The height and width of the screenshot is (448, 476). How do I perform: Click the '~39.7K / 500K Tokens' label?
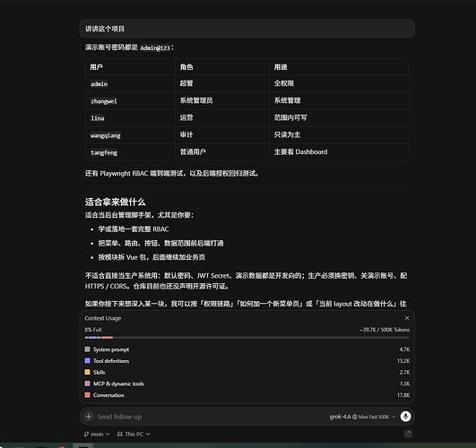(385, 330)
